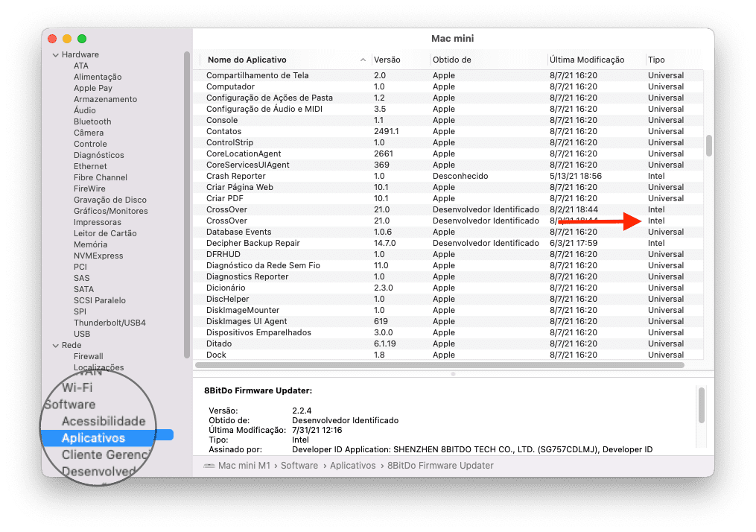
Task: Select the Computador application row
Action: pyautogui.click(x=448, y=87)
